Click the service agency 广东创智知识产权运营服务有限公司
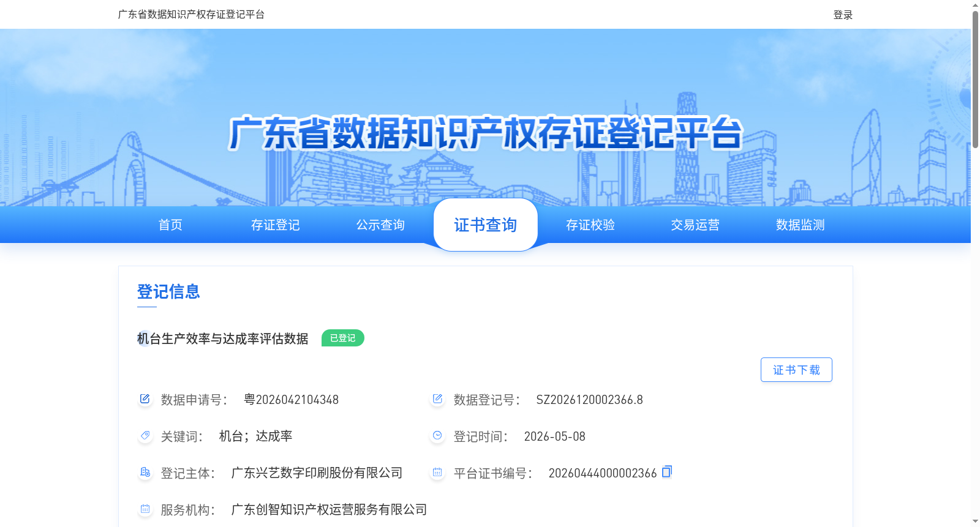 (x=330, y=509)
